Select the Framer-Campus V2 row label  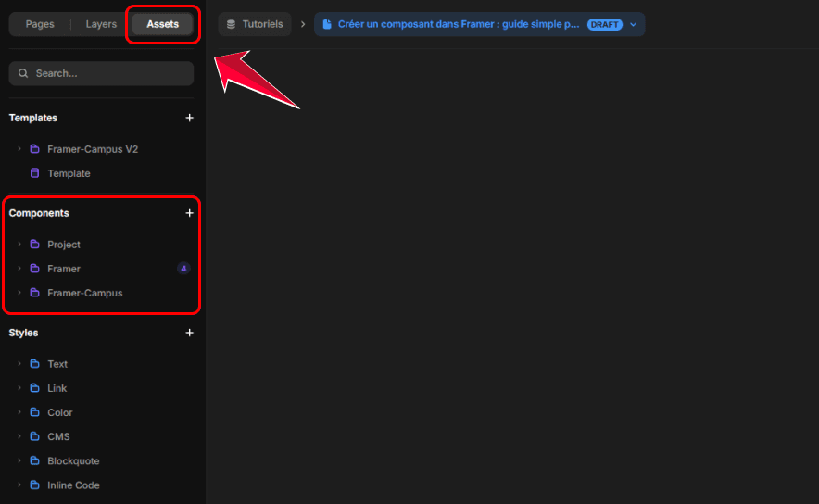point(93,149)
